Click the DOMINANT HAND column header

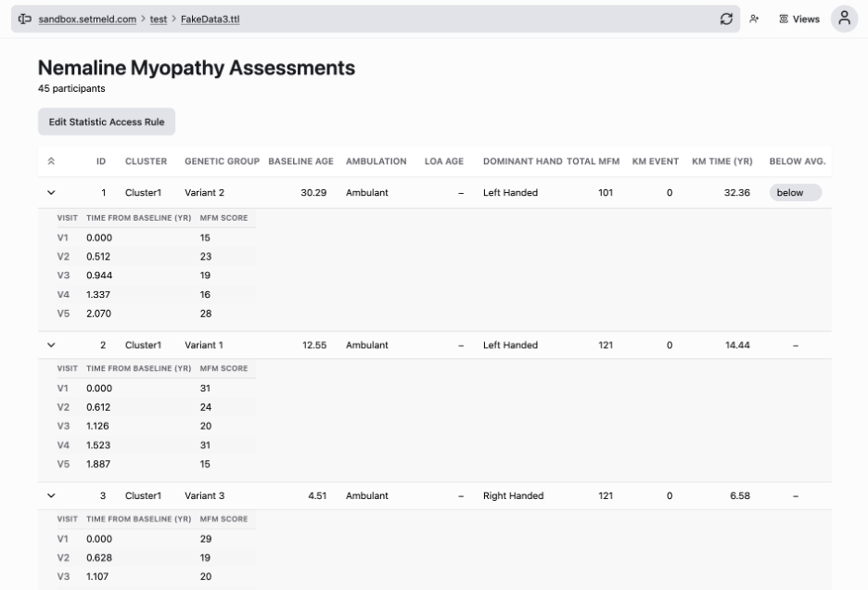(523, 161)
